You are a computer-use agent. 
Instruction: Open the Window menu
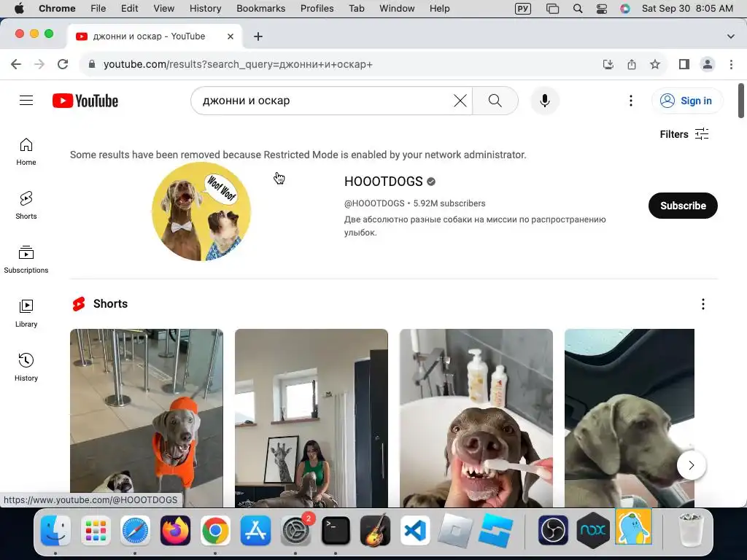(x=397, y=9)
